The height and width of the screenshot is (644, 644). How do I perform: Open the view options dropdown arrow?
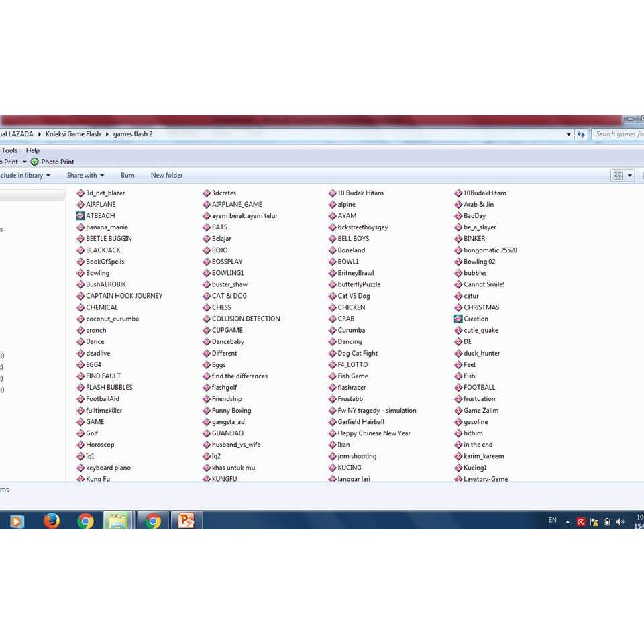point(630,176)
